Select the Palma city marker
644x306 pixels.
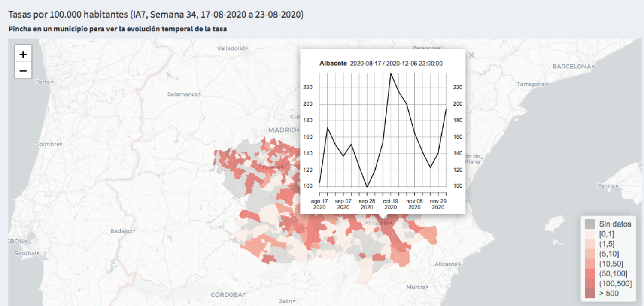click(x=617, y=186)
